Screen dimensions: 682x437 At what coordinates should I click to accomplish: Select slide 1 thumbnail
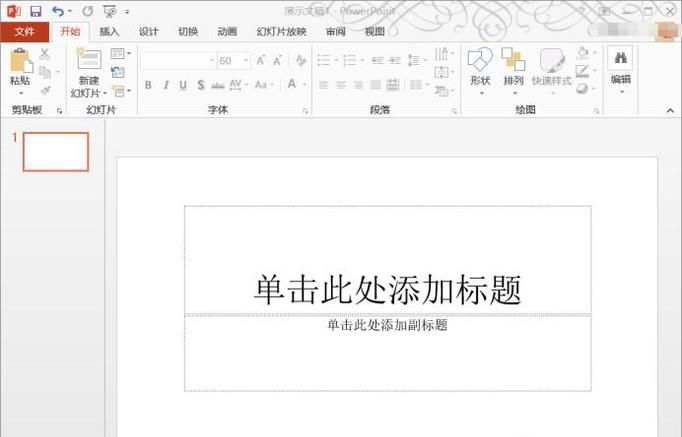(x=56, y=151)
